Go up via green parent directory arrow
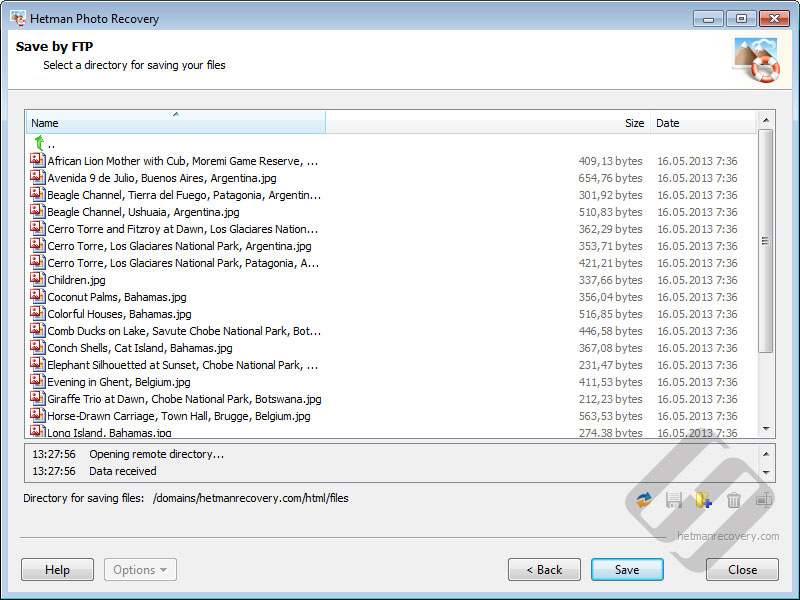The width and height of the screenshot is (800, 600). (39, 144)
